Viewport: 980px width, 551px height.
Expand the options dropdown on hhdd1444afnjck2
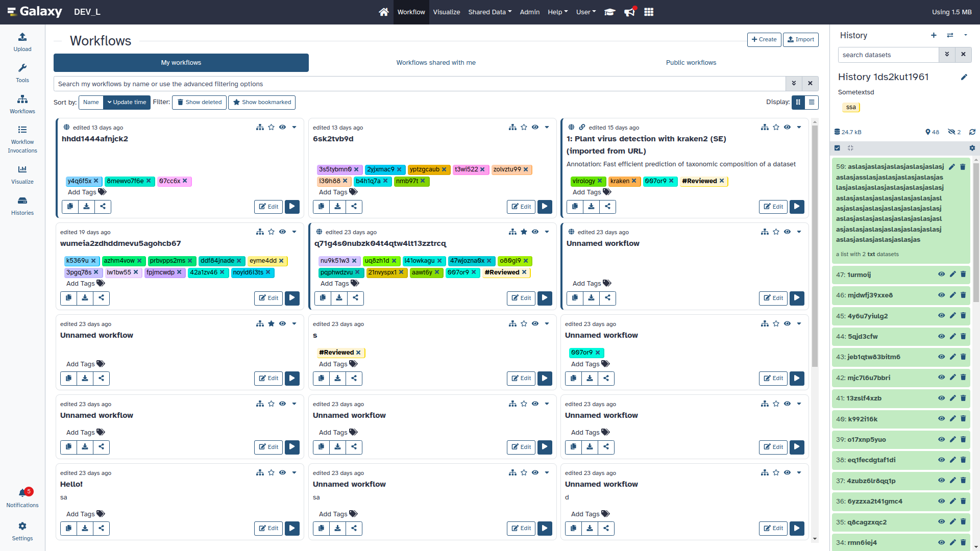pyautogui.click(x=294, y=127)
